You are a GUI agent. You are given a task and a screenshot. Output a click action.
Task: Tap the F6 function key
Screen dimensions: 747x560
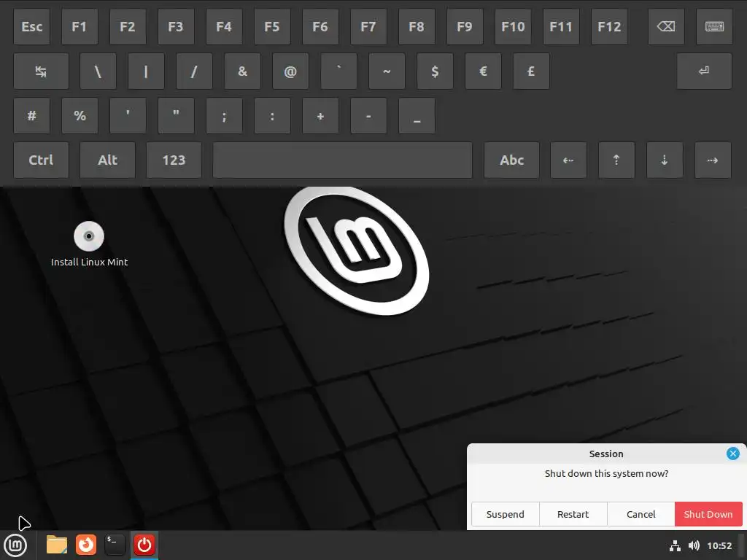(x=320, y=27)
